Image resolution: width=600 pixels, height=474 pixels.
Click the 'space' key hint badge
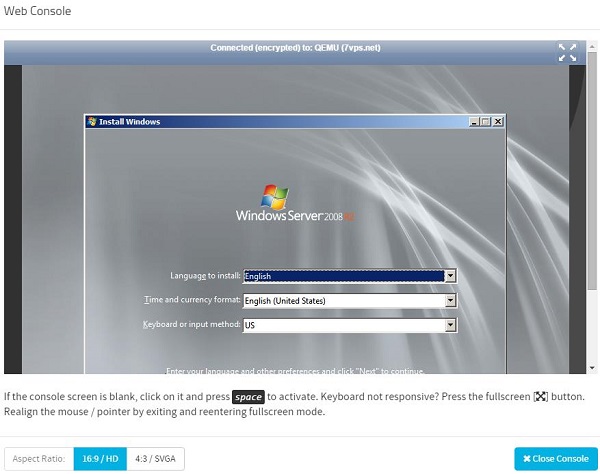click(248, 397)
